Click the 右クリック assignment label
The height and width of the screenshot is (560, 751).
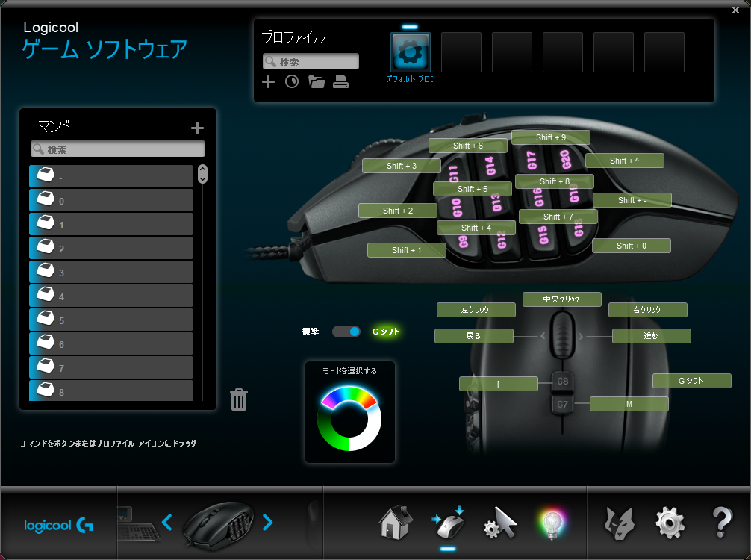pos(647,310)
